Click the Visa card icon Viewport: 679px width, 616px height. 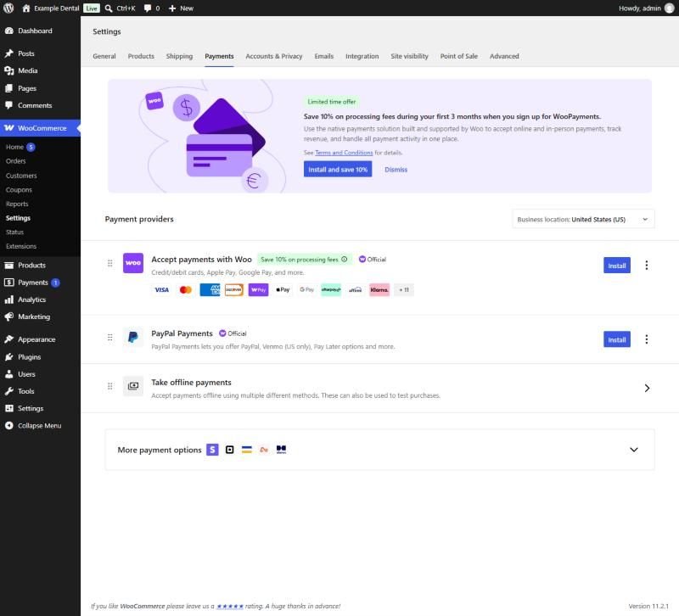point(161,289)
